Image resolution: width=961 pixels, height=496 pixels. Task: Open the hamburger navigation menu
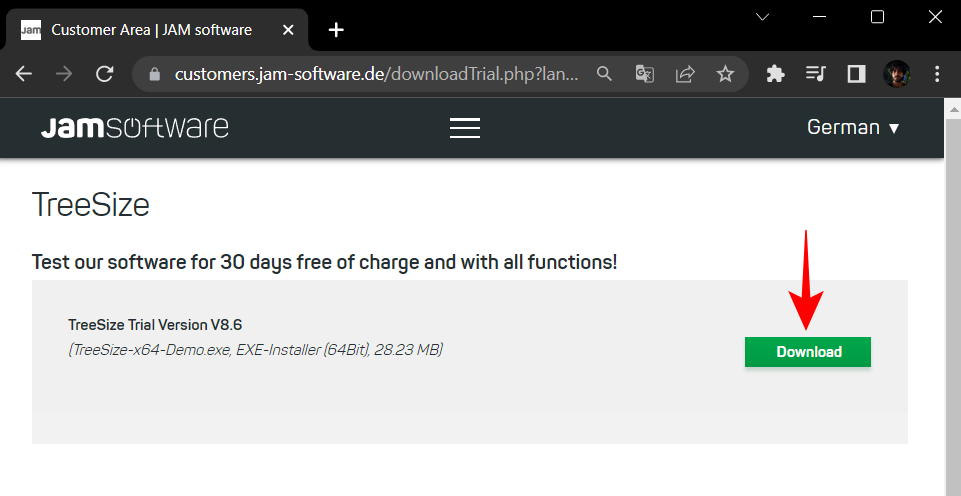click(x=465, y=128)
